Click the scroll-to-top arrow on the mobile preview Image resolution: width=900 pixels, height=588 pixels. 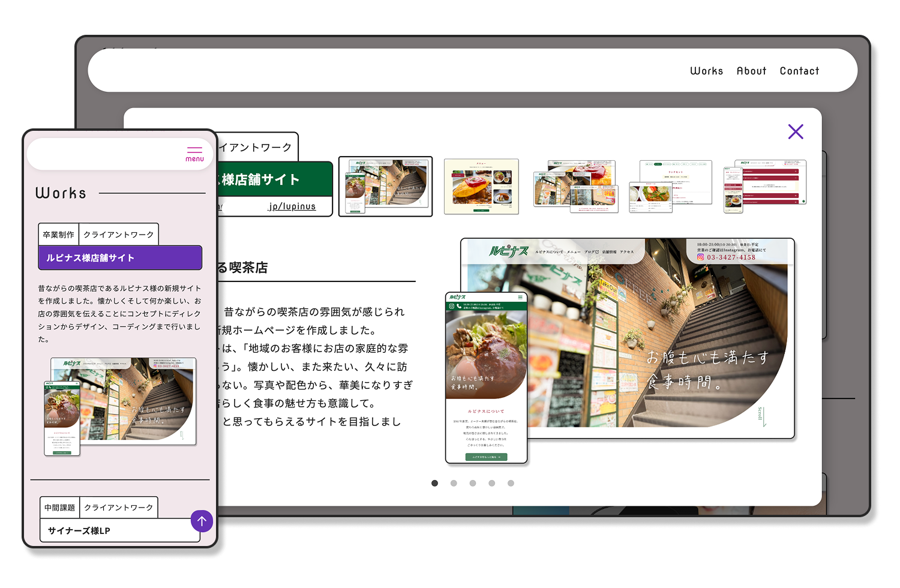coord(202,521)
